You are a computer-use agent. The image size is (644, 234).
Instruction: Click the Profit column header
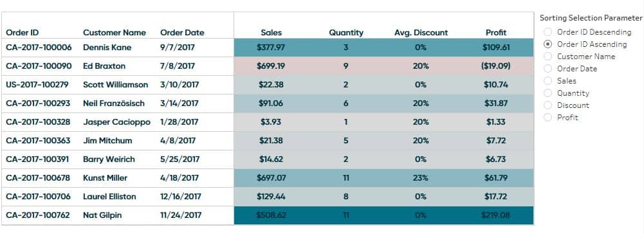coord(496,32)
